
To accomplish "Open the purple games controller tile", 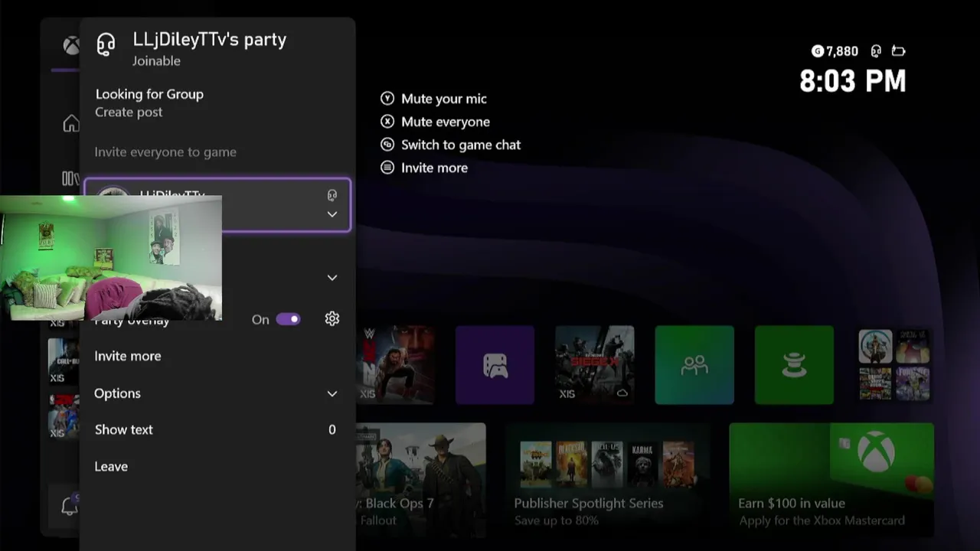I will click(495, 365).
